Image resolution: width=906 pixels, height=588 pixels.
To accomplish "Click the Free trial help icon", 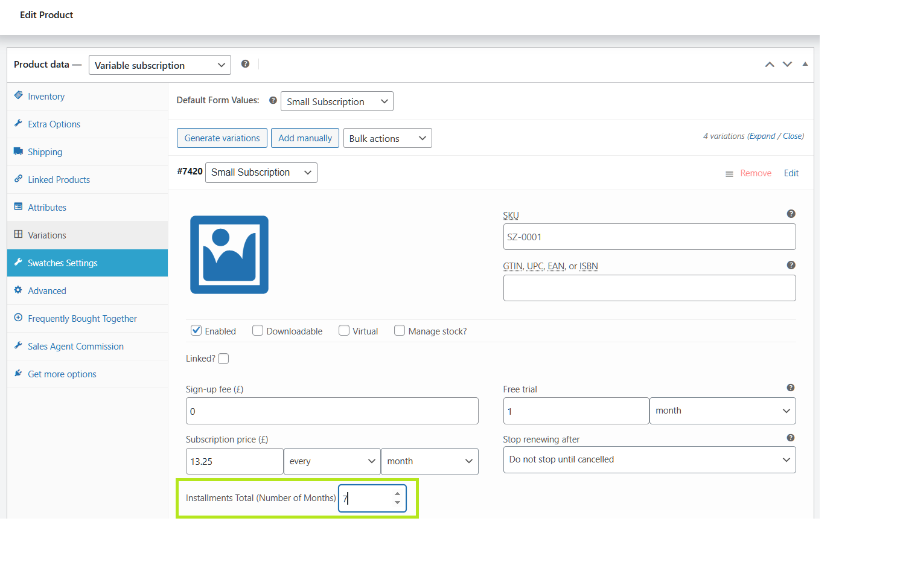I will [x=790, y=388].
